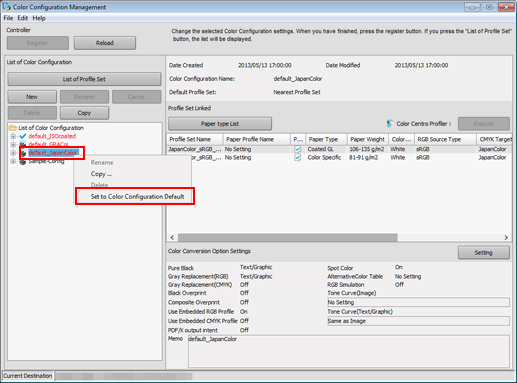Click the Color Configuration Management app icon
This screenshot has width=517, height=383.
[6, 6]
